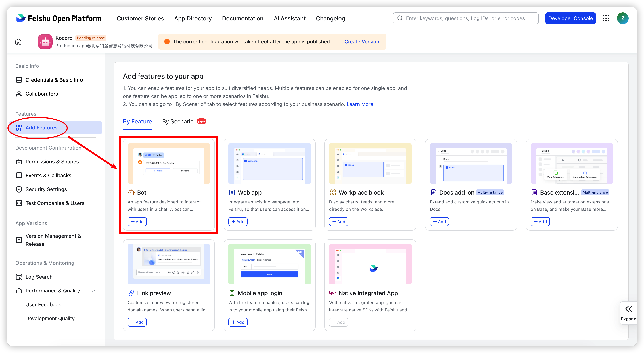This screenshot has width=644, height=353.
Task: Click the Web app feature icon
Action: coord(232,193)
